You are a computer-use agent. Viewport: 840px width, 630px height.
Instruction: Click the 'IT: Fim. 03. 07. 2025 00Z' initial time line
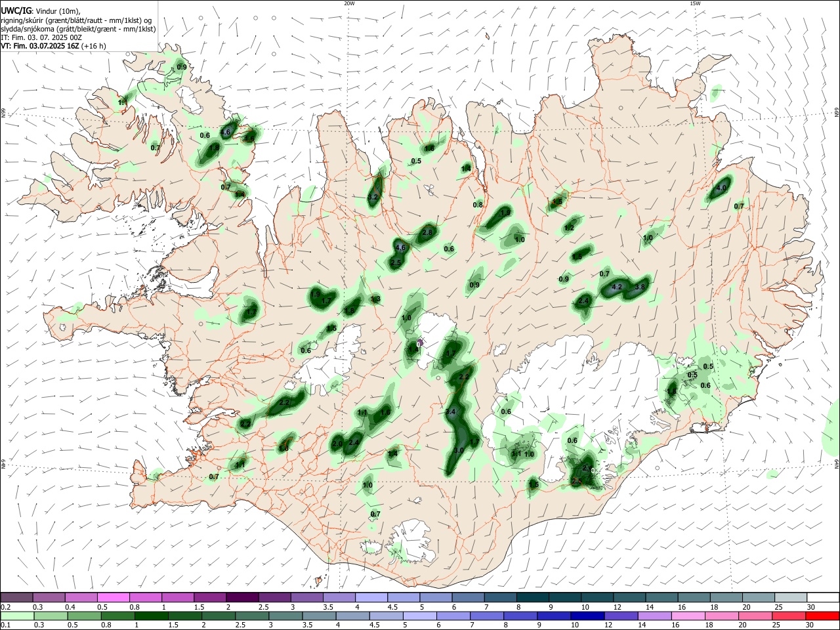pos(41,37)
